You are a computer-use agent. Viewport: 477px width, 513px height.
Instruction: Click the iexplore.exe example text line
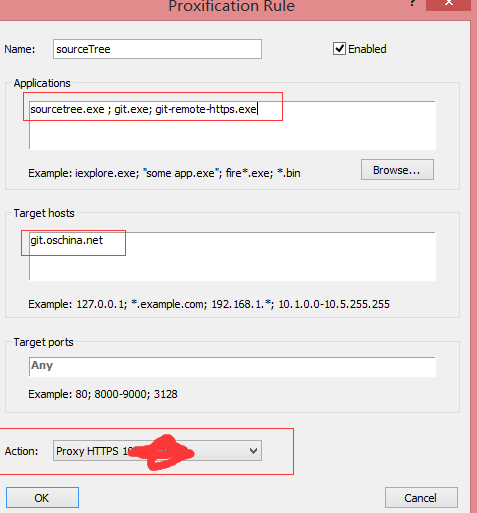point(164,173)
